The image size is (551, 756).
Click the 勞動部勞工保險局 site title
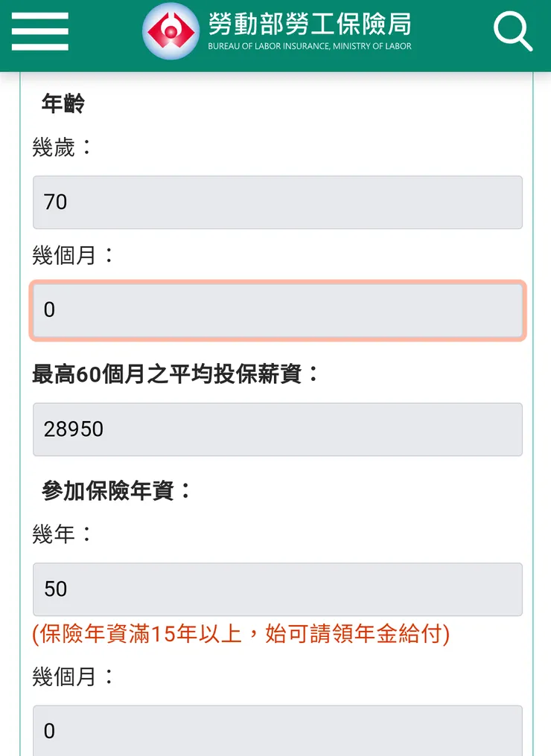[x=309, y=24]
